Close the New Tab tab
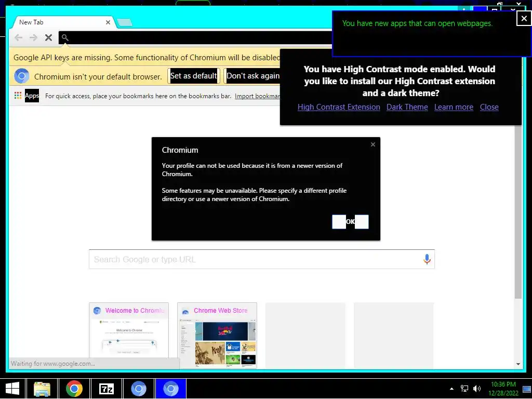The height and width of the screenshot is (399, 532). pyautogui.click(x=108, y=22)
